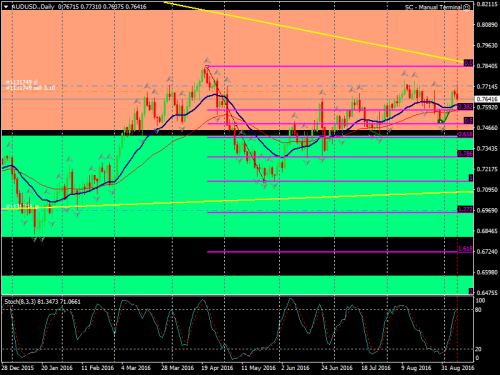Viewport: 500px width, 375px height.
Task: Click the 80 level on Stochastic scale
Action: pos(478,310)
